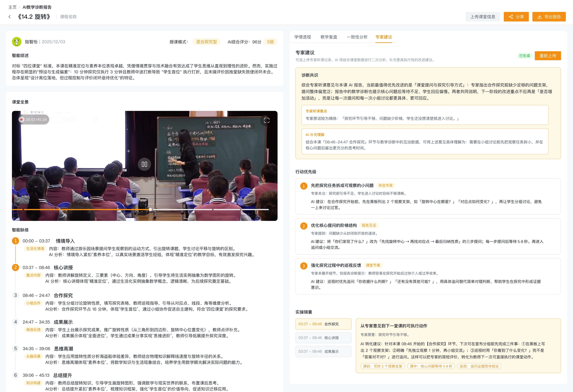This screenshot has height=392, width=573.
Task: Switch to the 教学复盘 tab
Action: (x=329, y=37)
